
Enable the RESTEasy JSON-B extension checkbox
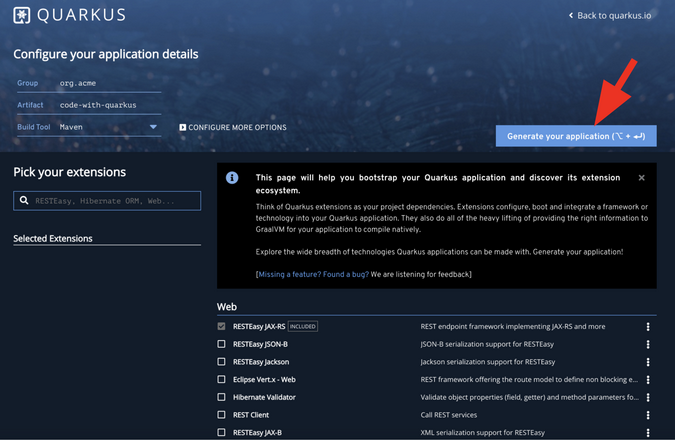221,344
